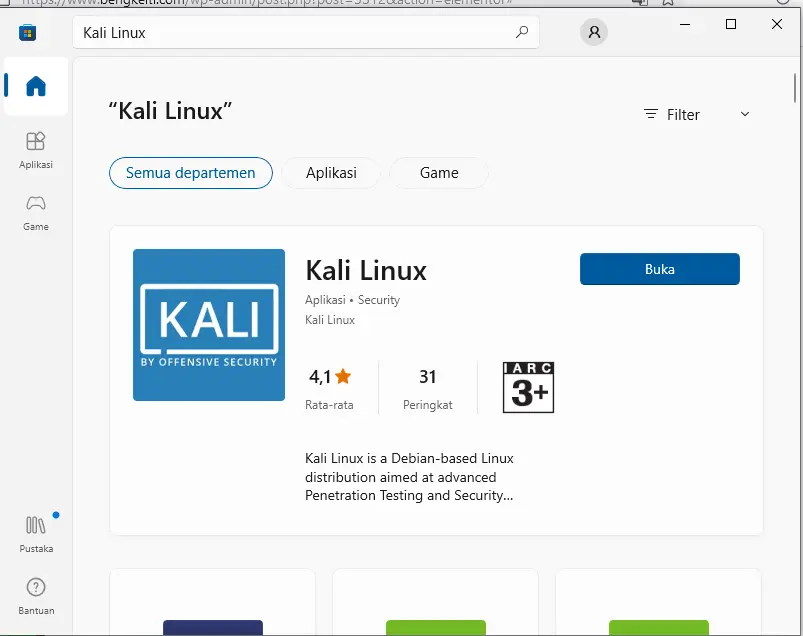Click the "Kali Linux" search results heading

tap(170, 111)
